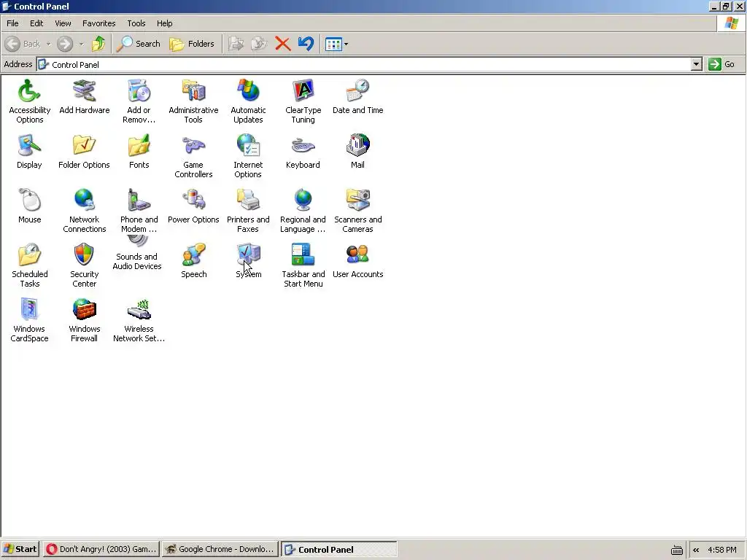Image resolution: width=747 pixels, height=560 pixels.
Task: Select Windows Firewall icon
Action: point(85,309)
